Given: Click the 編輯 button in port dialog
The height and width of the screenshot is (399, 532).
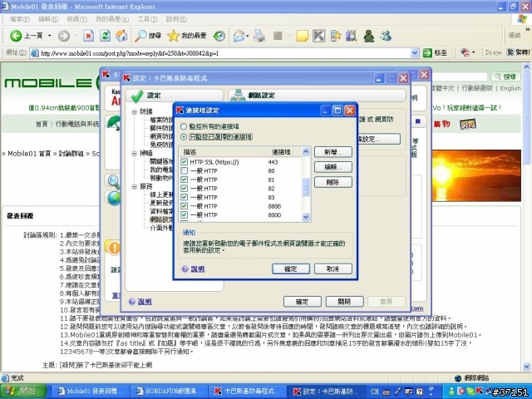Looking at the screenshot, I should coord(333,167).
